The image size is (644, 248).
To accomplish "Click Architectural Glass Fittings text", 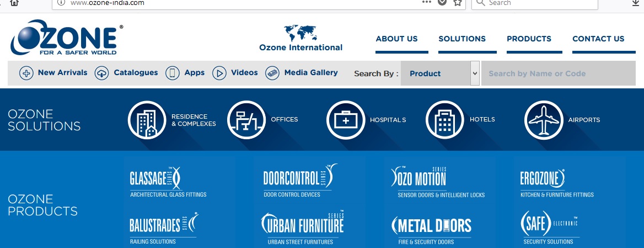I will coord(168,194).
